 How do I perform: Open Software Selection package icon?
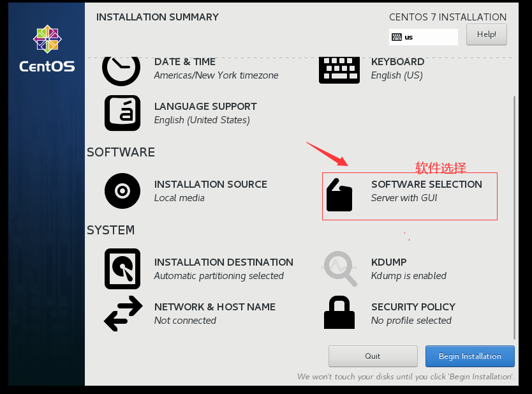pyautogui.click(x=339, y=195)
